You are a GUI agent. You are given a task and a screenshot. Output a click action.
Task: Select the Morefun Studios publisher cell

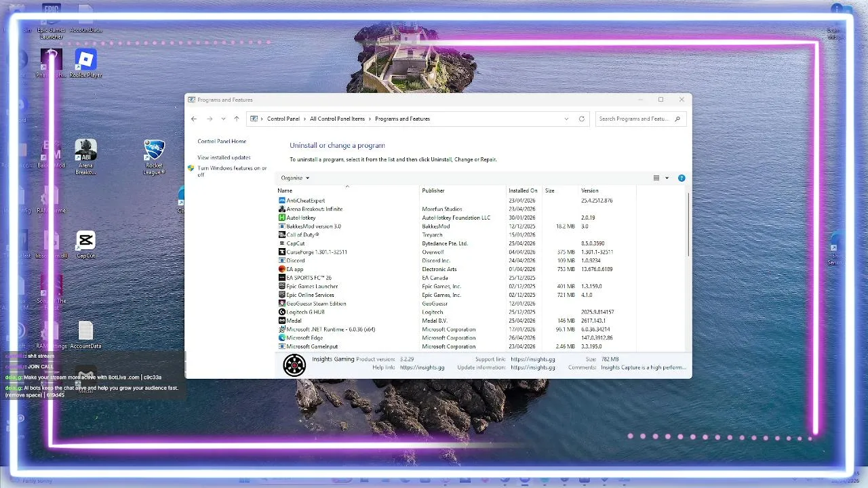[x=442, y=209]
